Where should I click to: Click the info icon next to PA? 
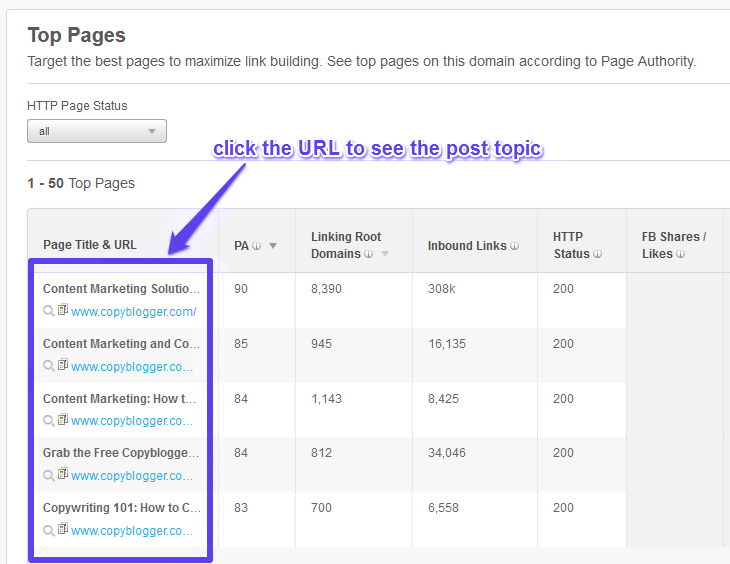(257, 246)
